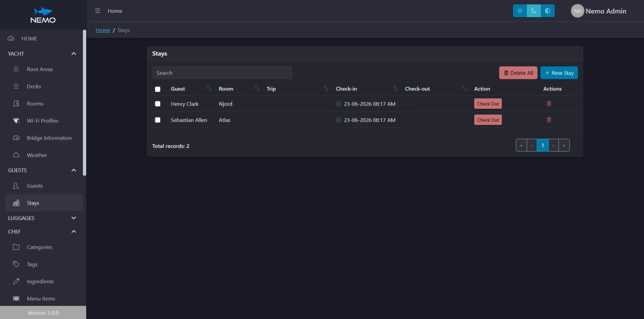Image resolution: width=644 pixels, height=319 pixels.
Task: Open Bridge Information page
Action: tap(44, 138)
